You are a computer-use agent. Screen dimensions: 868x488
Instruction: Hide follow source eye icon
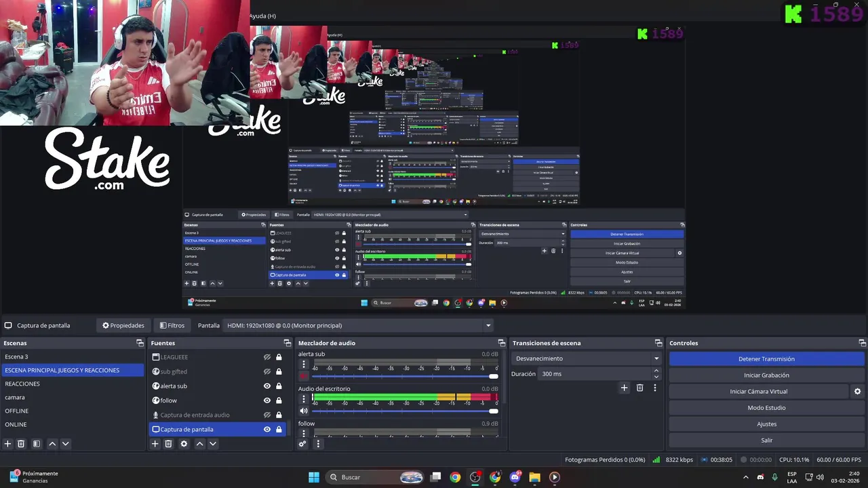point(267,401)
